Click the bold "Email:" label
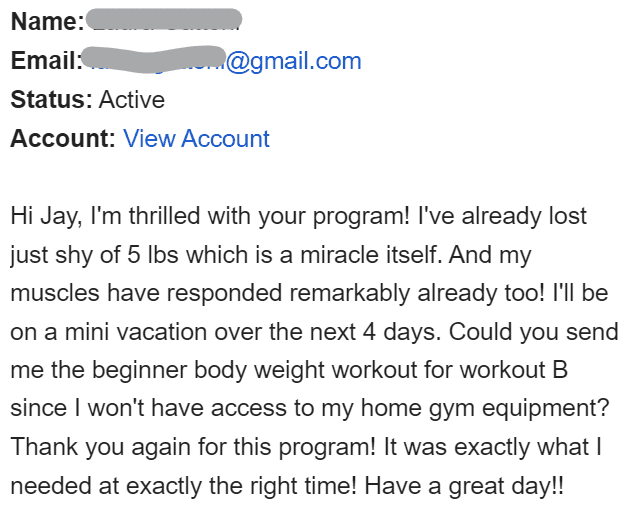The height and width of the screenshot is (509, 626). (46, 62)
